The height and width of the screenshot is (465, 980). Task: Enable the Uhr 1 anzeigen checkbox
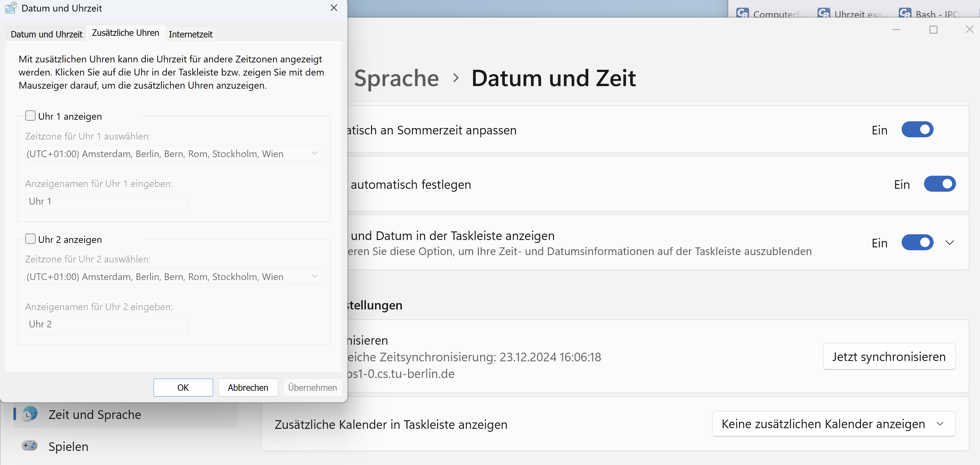30,116
